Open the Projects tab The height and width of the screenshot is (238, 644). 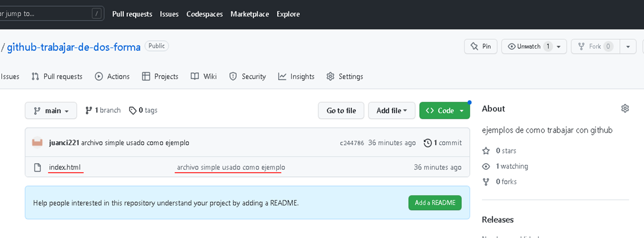pos(160,76)
